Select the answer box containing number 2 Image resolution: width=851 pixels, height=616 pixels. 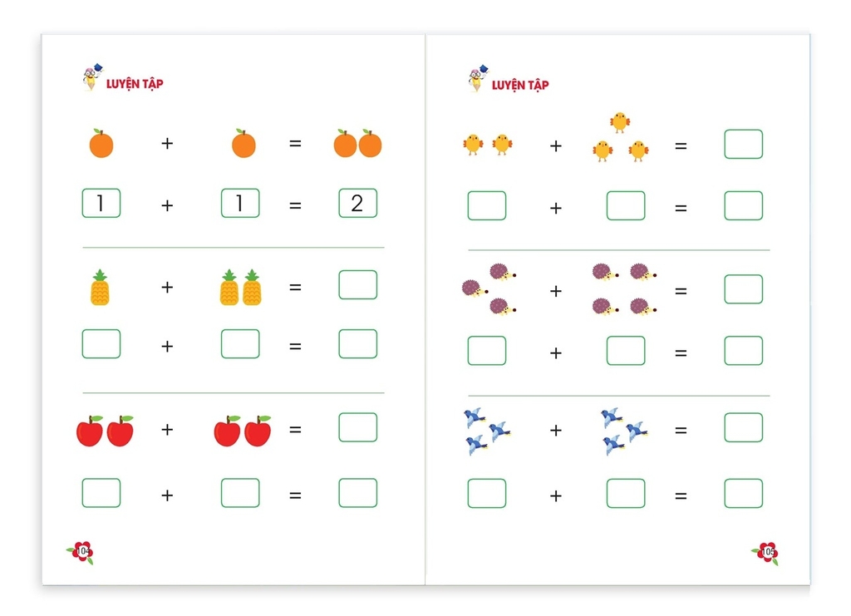(x=357, y=203)
